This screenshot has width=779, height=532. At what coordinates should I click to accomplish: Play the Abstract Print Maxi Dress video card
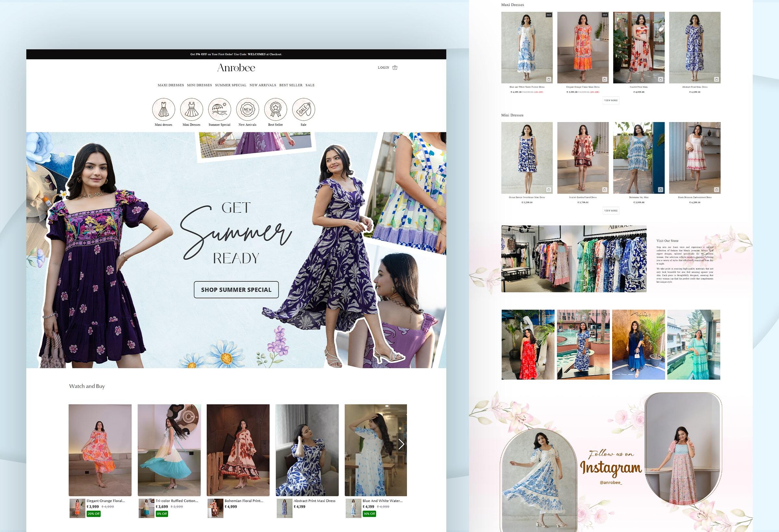click(307, 450)
